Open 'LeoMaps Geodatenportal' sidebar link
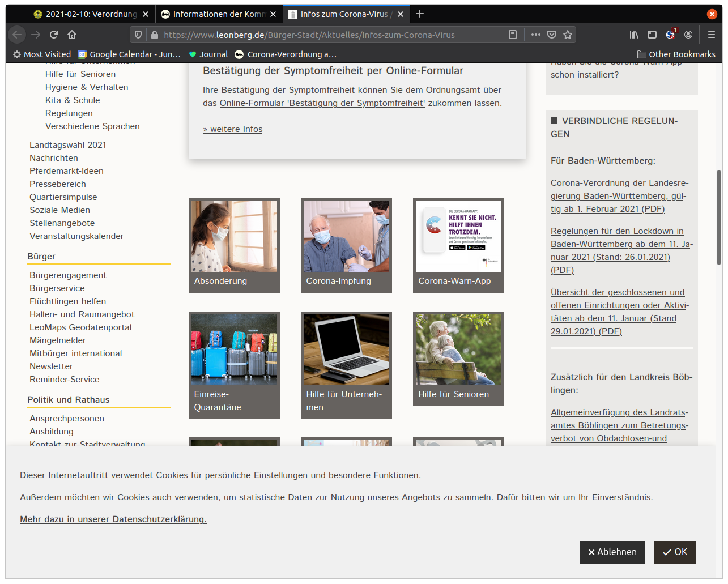 pyautogui.click(x=80, y=327)
